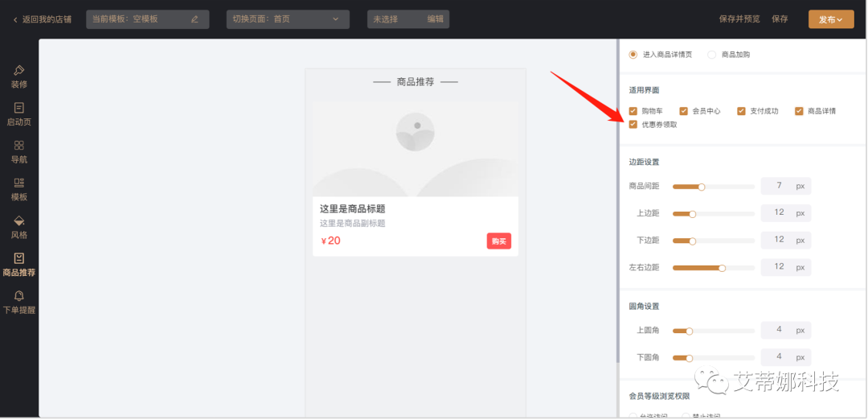Open the 装修 decoration sidebar icon
This screenshot has width=868, height=420.
(18, 70)
